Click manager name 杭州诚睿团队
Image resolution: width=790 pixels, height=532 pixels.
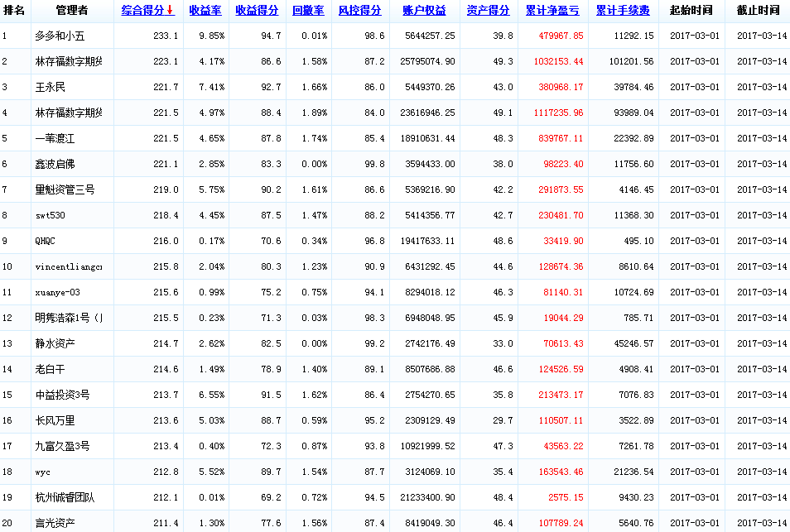pyautogui.click(x=65, y=498)
